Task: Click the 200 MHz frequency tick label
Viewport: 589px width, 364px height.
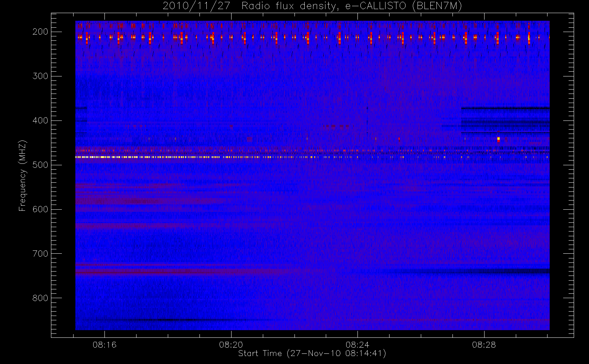Action: 40,32
